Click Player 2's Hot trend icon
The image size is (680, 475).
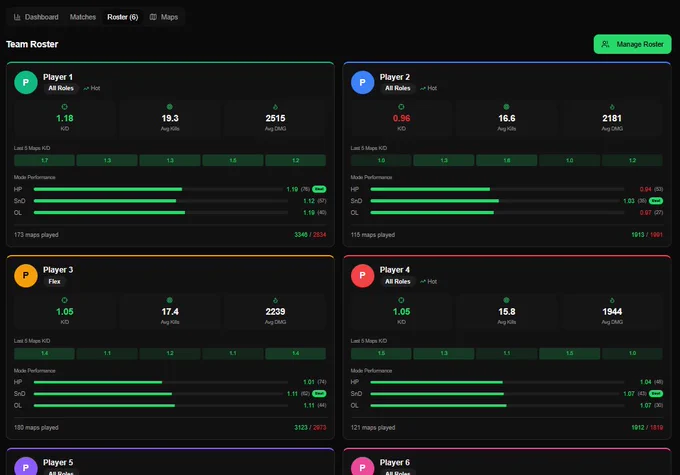[x=423, y=88]
